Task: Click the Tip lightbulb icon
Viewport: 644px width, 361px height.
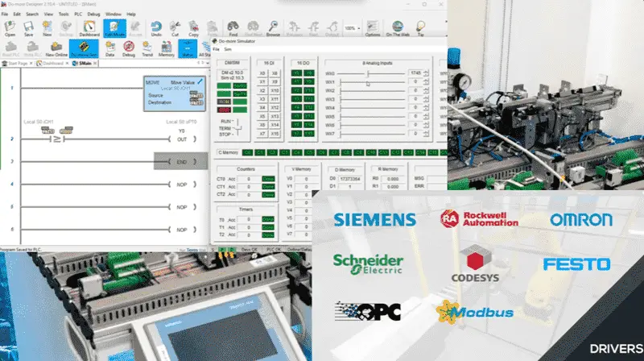Action: [x=420, y=28]
